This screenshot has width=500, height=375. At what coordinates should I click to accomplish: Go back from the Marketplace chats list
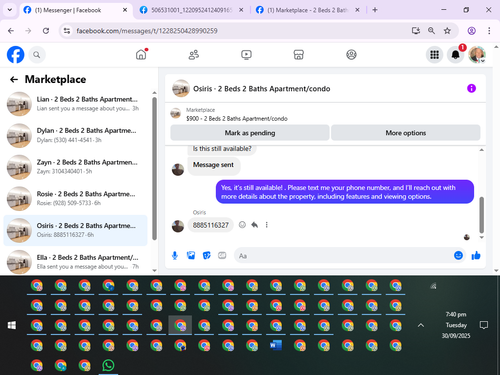(x=14, y=79)
